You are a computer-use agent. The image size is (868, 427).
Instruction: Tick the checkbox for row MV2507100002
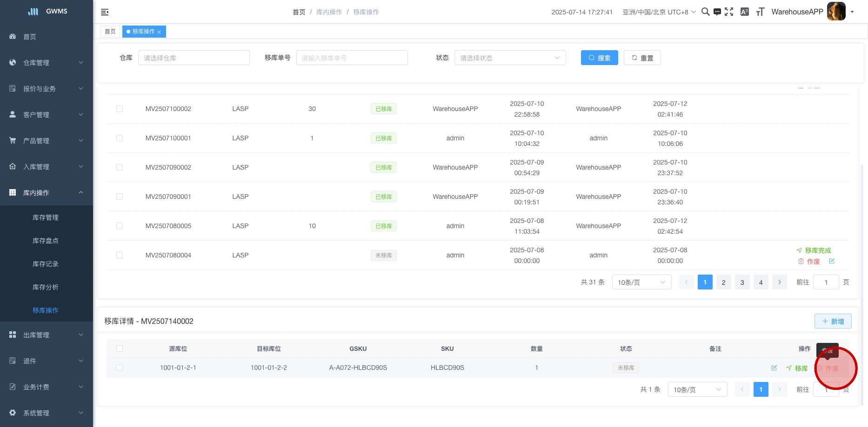click(x=120, y=109)
